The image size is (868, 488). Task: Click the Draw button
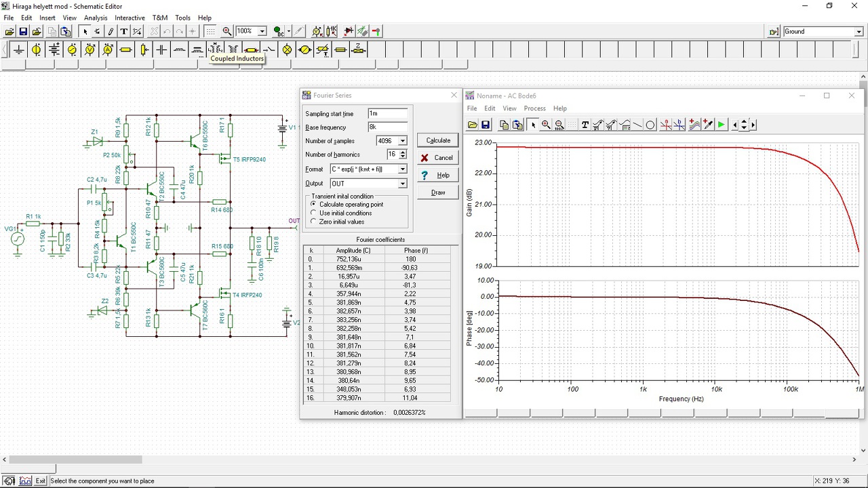pyautogui.click(x=438, y=192)
